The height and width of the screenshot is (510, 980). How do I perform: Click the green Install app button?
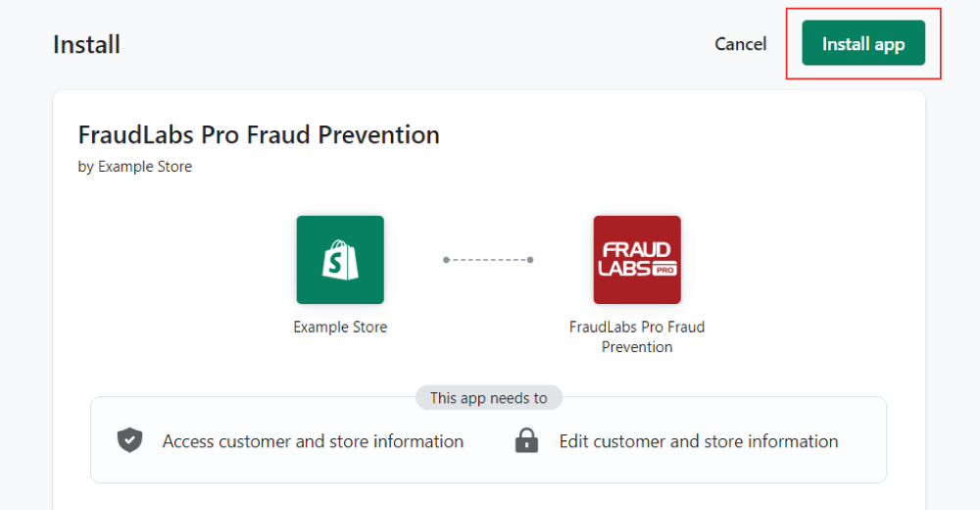tap(863, 43)
